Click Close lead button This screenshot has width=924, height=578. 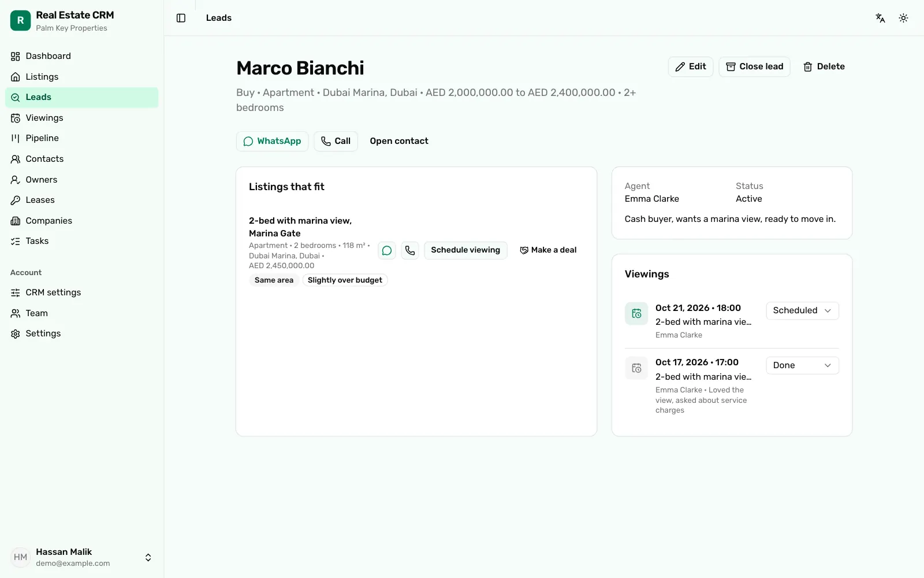click(x=754, y=66)
